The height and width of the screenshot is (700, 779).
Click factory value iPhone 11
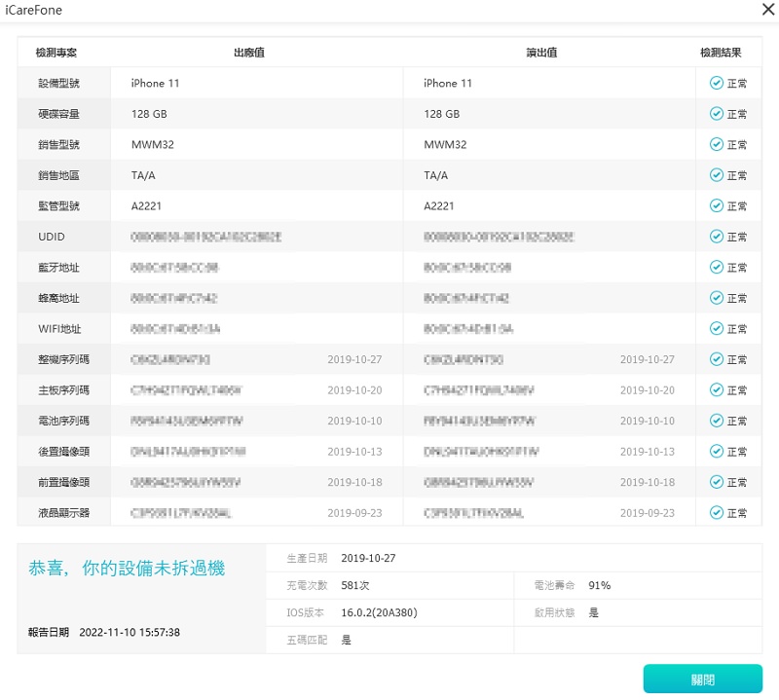click(x=155, y=83)
